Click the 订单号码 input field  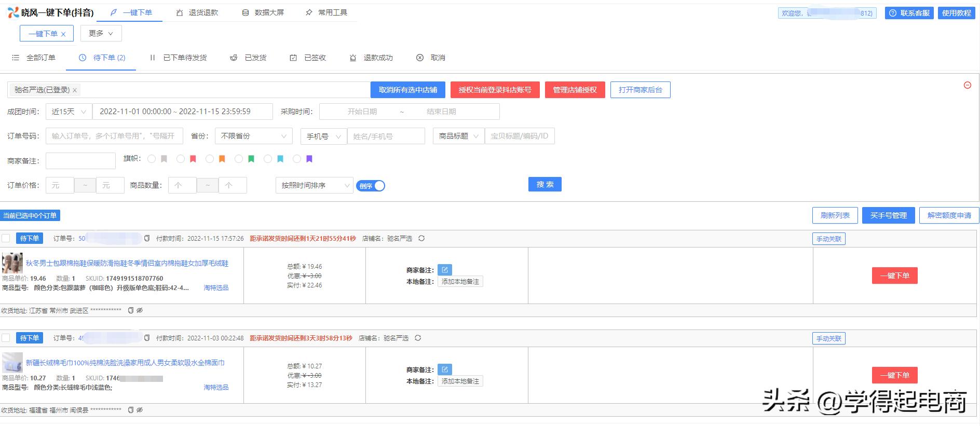(x=114, y=136)
